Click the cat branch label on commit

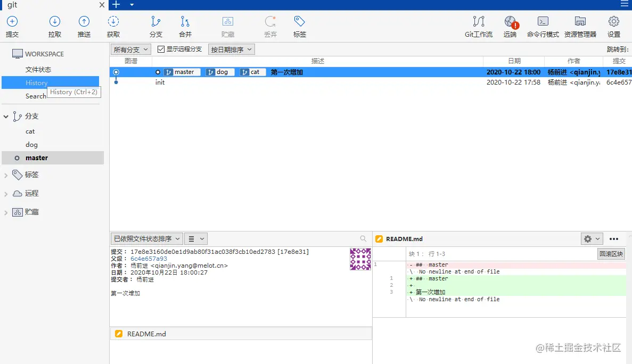pos(253,72)
